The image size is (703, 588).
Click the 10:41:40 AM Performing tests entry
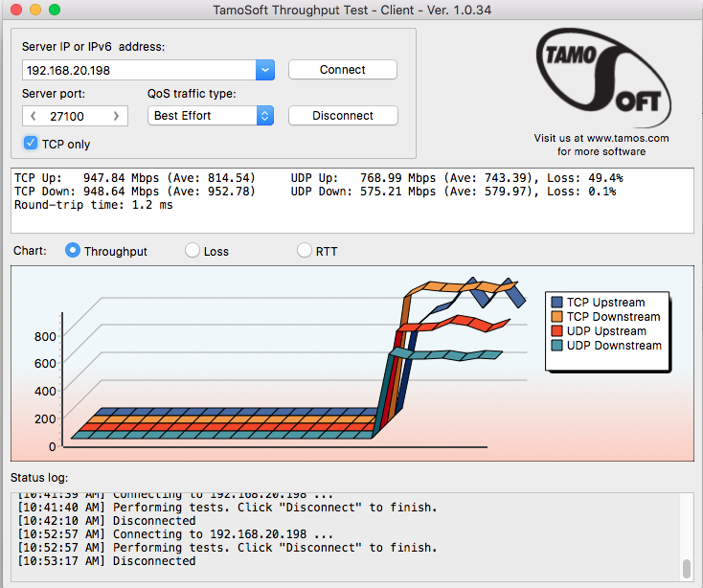pos(227,508)
